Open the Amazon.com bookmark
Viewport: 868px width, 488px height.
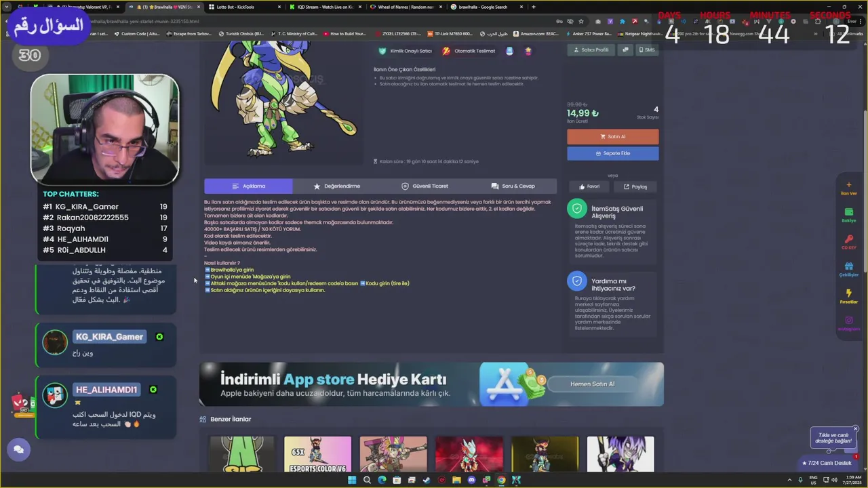point(536,33)
